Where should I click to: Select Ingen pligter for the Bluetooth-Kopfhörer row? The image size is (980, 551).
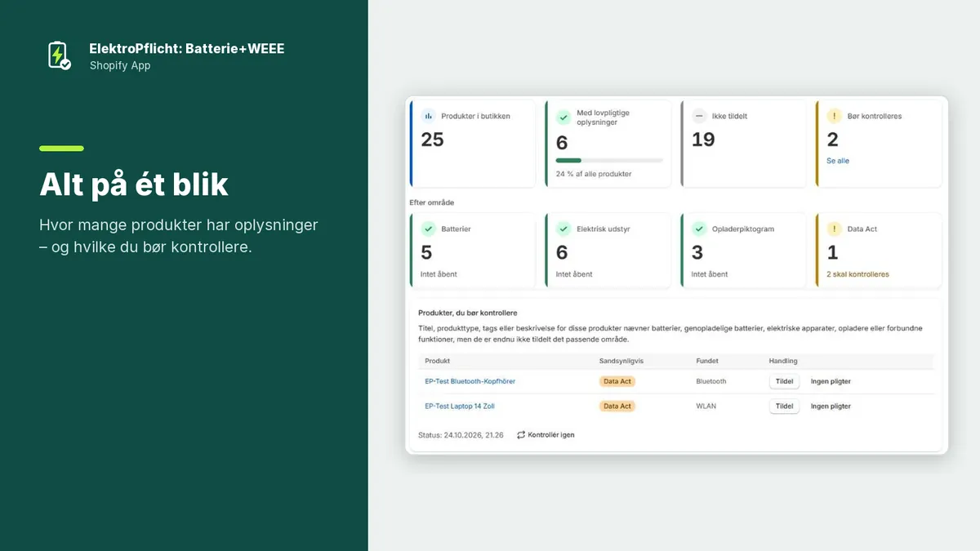[831, 381]
